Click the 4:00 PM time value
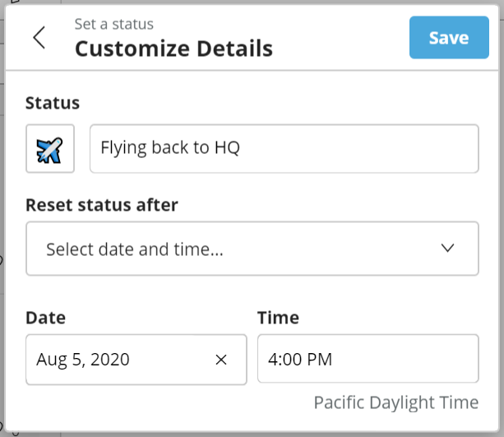504x437 pixels. click(299, 360)
